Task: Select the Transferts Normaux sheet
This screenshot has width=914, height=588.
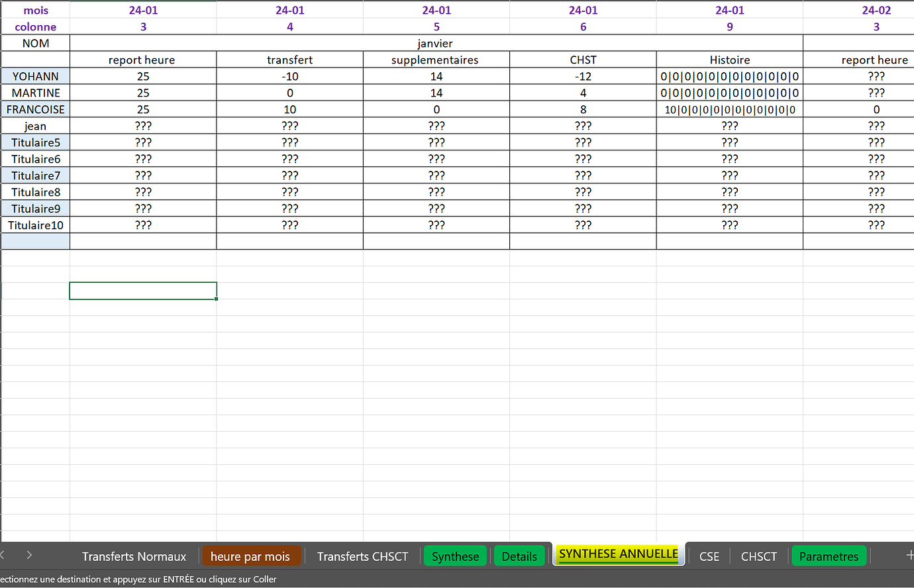Action: 134,556
